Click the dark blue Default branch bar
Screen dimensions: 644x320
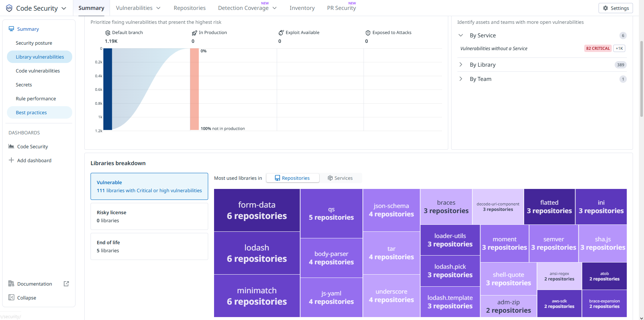pyautogui.click(x=108, y=89)
